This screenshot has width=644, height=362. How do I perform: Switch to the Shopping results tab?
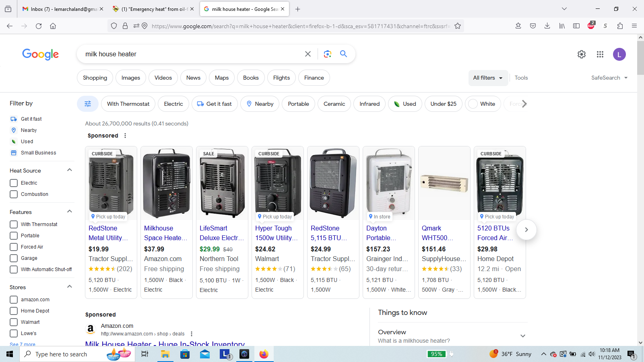(95, 78)
